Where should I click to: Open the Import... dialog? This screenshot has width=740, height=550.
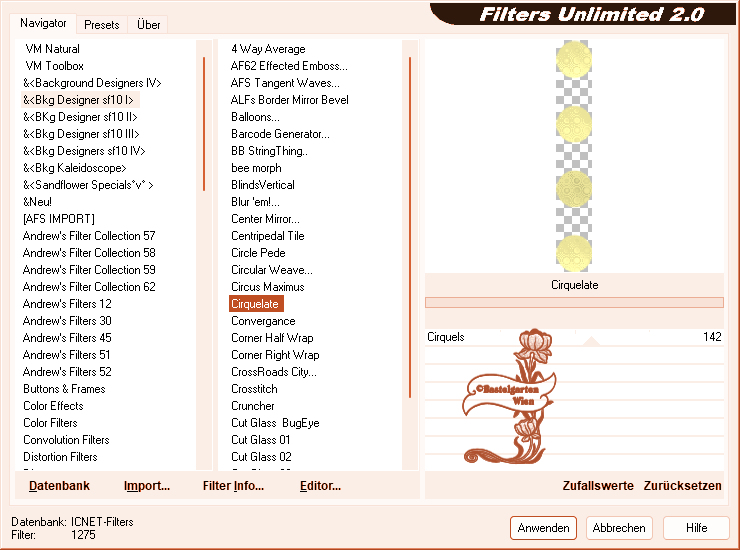(147, 485)
